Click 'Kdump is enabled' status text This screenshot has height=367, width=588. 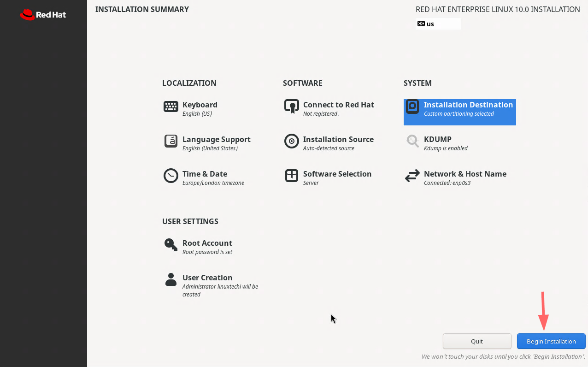tap(446, 148)
